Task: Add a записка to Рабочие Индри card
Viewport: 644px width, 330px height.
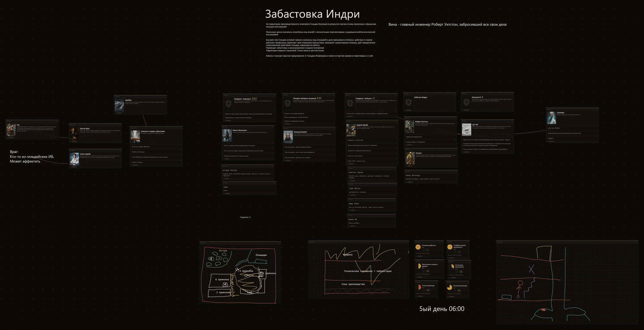Action: point(408,110)
